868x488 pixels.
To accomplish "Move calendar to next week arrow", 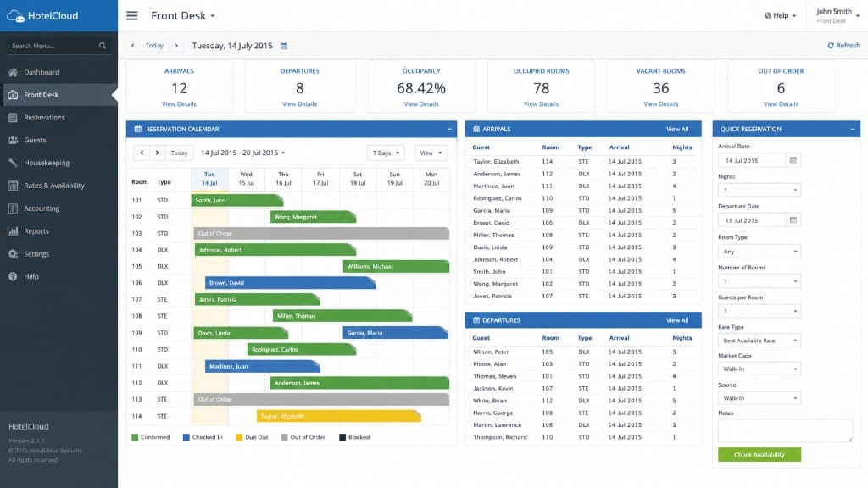I will pyautogui.click(x=157, y=152).
